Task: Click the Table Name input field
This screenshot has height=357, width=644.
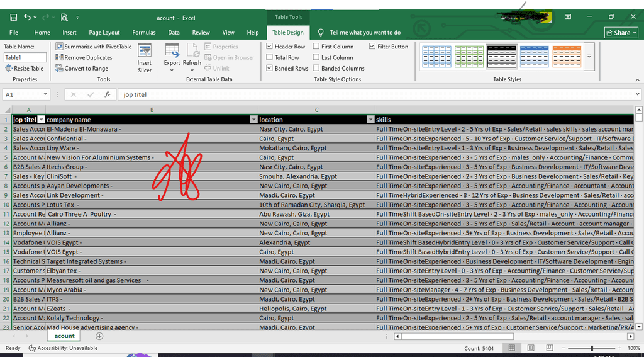Action: 25,57
